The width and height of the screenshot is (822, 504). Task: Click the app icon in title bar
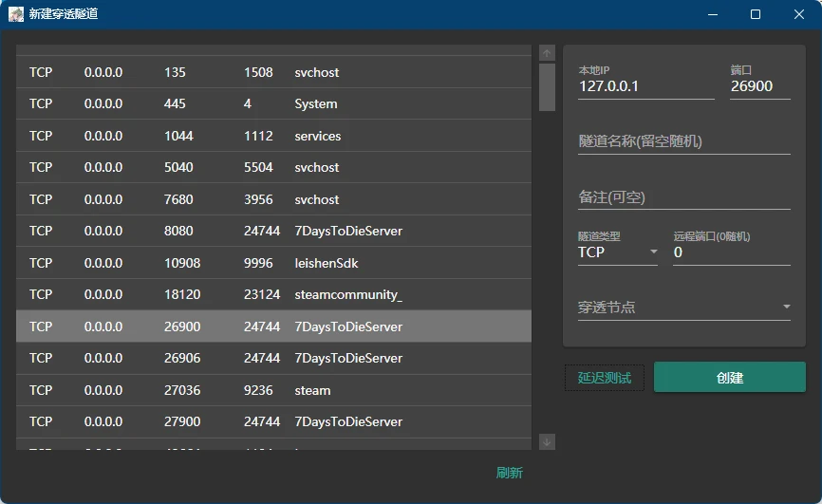[16, 14]
